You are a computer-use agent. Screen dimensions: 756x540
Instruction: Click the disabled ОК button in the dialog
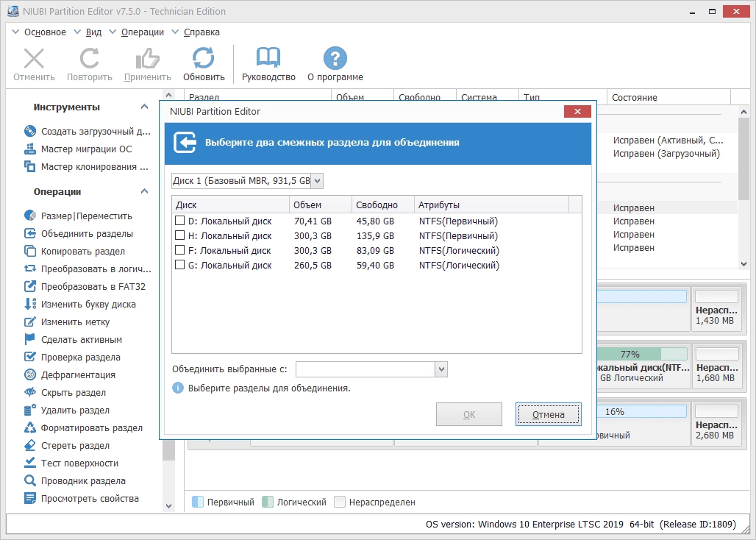tap(469, 415)
